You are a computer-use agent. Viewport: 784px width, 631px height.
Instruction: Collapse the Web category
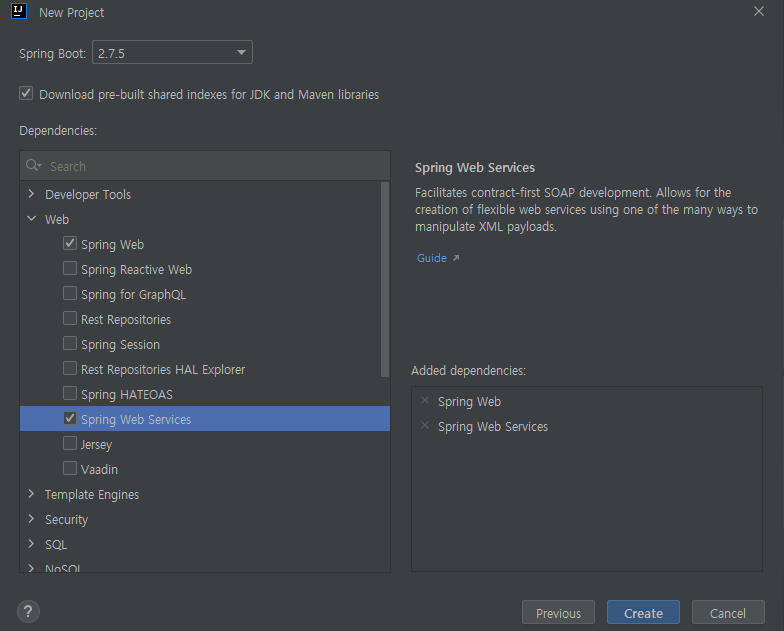32,219
